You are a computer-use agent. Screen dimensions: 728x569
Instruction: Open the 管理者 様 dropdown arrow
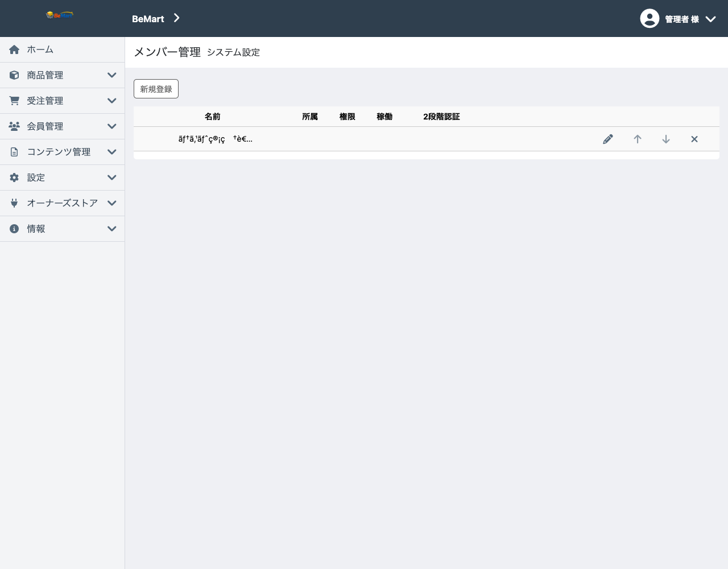710,19
